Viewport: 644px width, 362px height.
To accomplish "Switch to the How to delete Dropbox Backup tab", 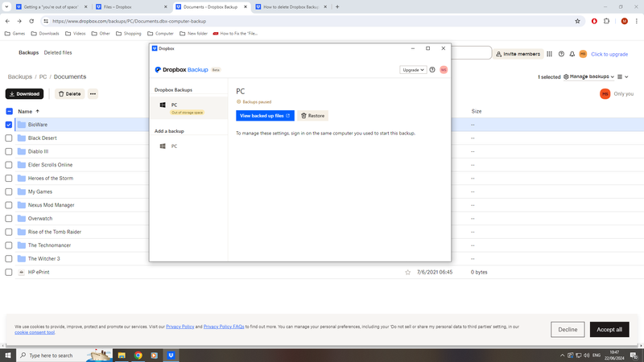I will (x=291, y=7).
